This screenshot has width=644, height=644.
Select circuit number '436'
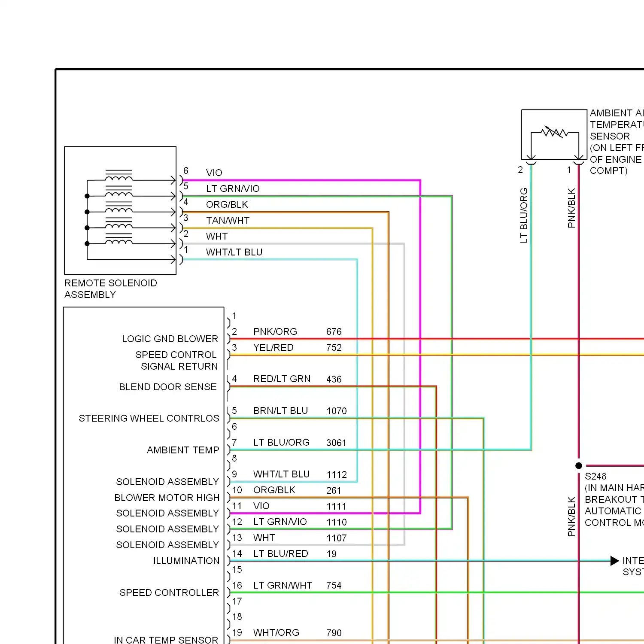pyautogui.click(x=334, y=379)
